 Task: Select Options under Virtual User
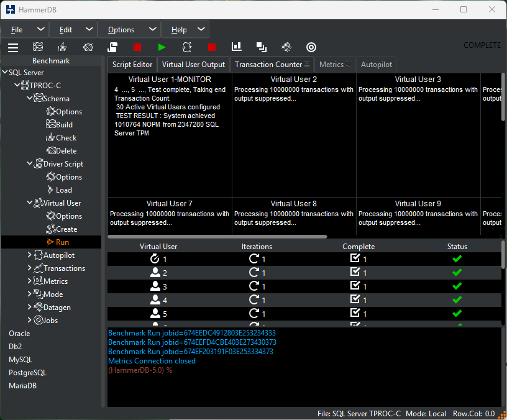64,216
